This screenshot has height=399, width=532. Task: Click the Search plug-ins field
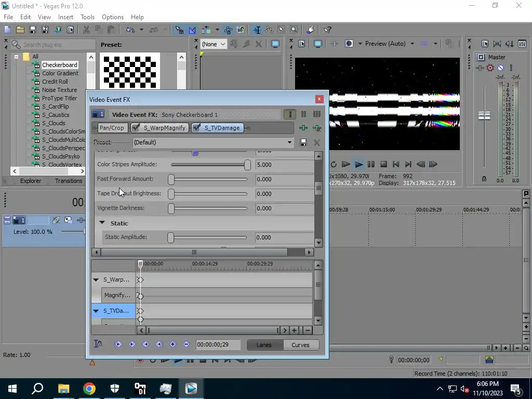coord(53,45)
